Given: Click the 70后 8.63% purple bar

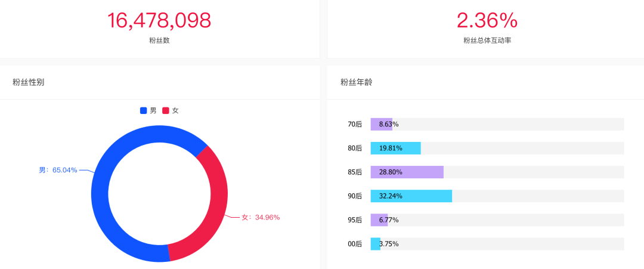Looking at the screenshot, I should point(382,124).
